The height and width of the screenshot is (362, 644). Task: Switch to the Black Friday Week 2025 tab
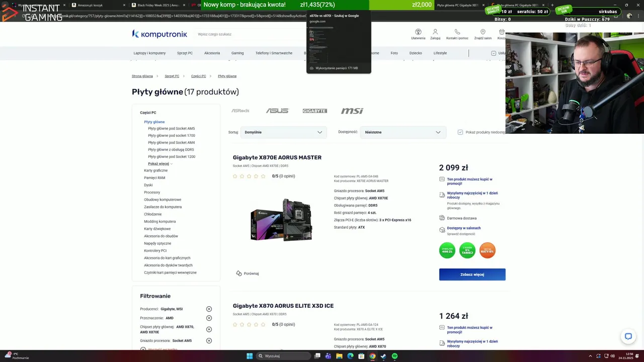[x=158, y=5]
